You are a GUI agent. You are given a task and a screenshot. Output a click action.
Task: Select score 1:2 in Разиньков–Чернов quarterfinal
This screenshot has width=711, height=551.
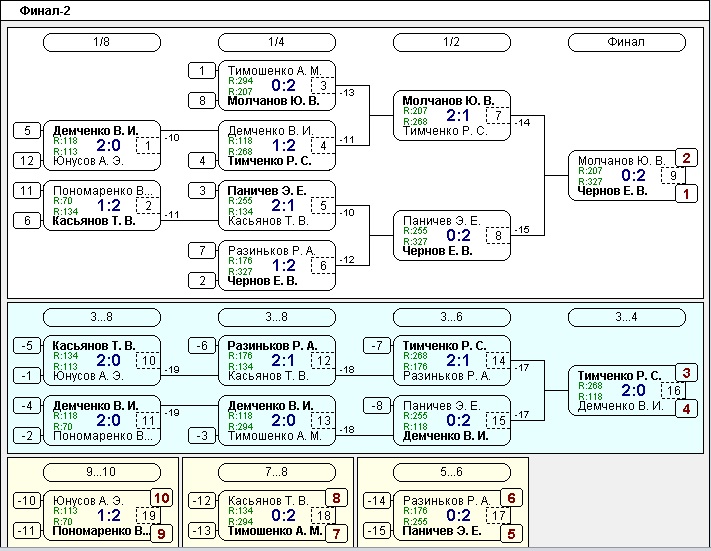click(x=283, y=265)
